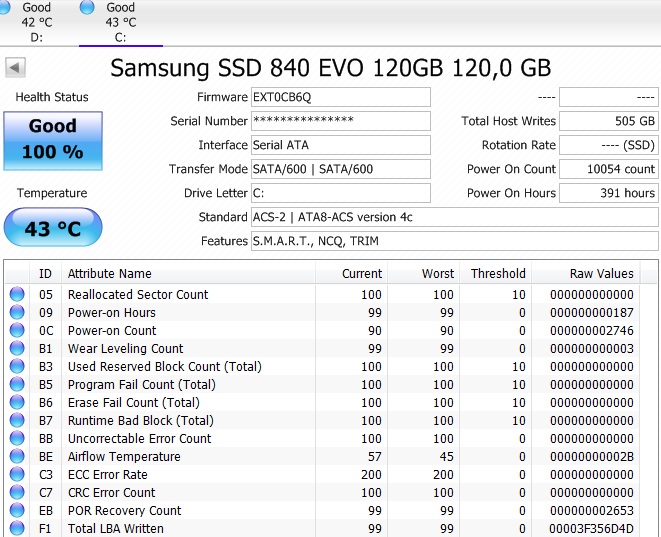Select the Total LBA Written attribute name

116,529
